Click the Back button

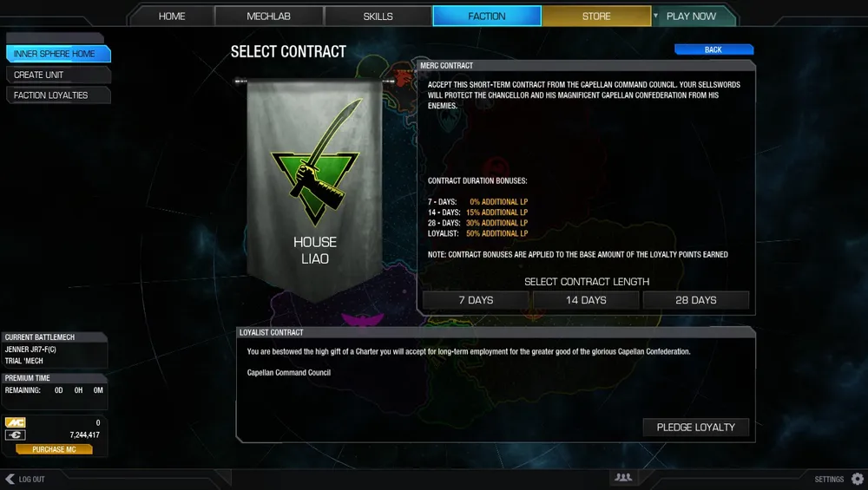[x=713, y=49]
